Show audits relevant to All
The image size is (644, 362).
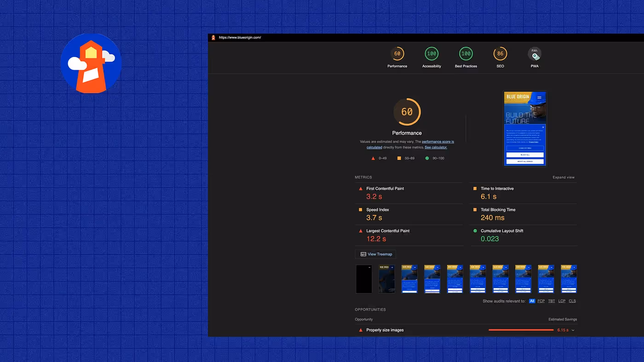point(532,301)
